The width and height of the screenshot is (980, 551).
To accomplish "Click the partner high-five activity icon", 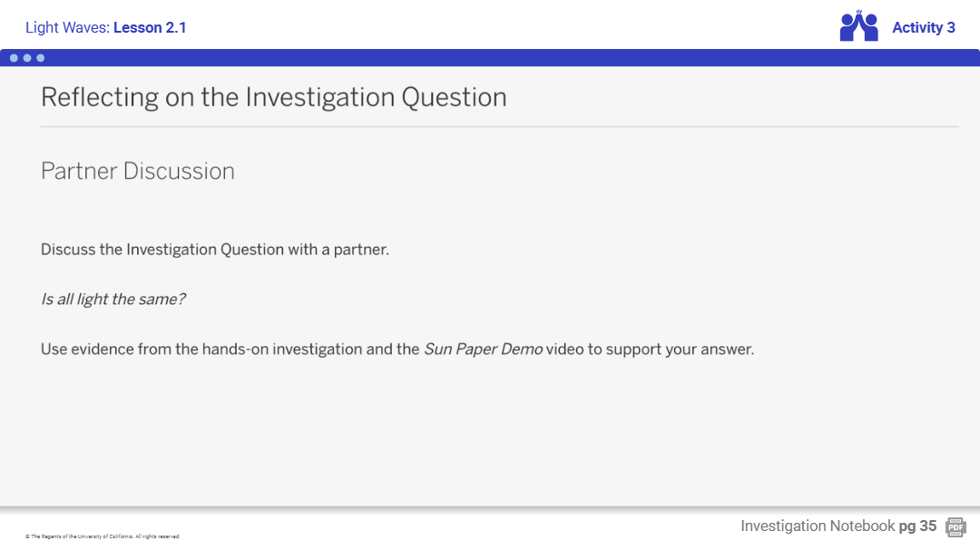I will click(859, 27).
